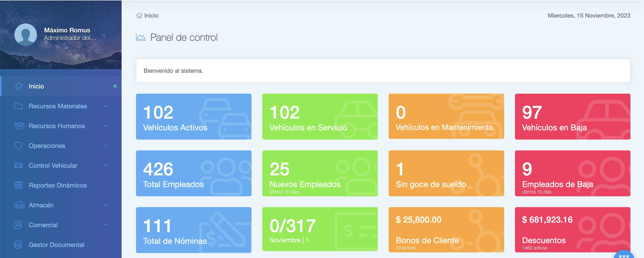Expand the Recursos Humanos submenu arrow
Screen dimensions: 644x258
tap(106, 126)
